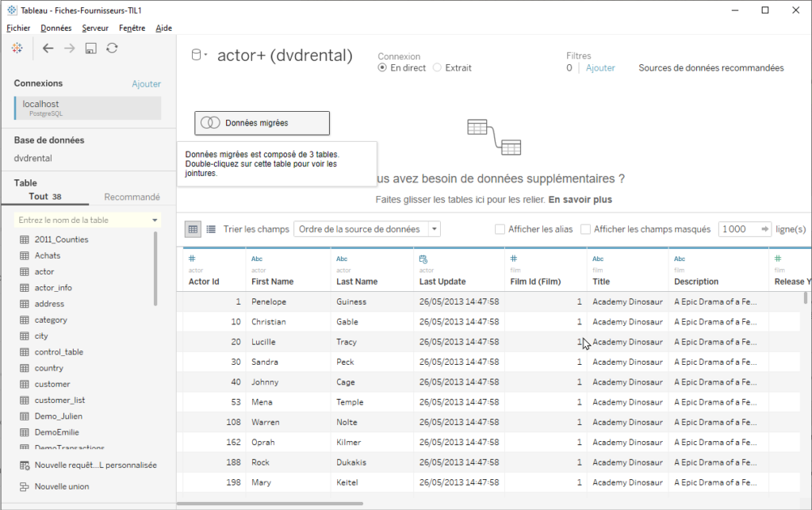
Task: Click the Nouvelle union icon
Action: pyautogui.click(x=25, y=486)
